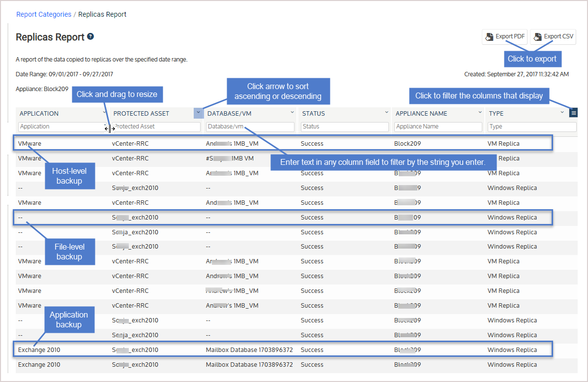Click the PROTECTED ASSET column header
The height and width of the screenshot is (382, 588).
click(x=142, y=113)
